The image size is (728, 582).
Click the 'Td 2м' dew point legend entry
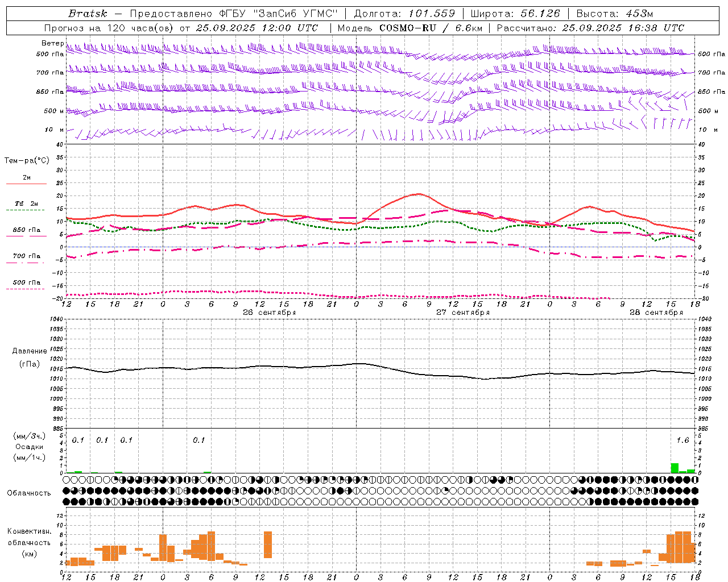(26, 203)
